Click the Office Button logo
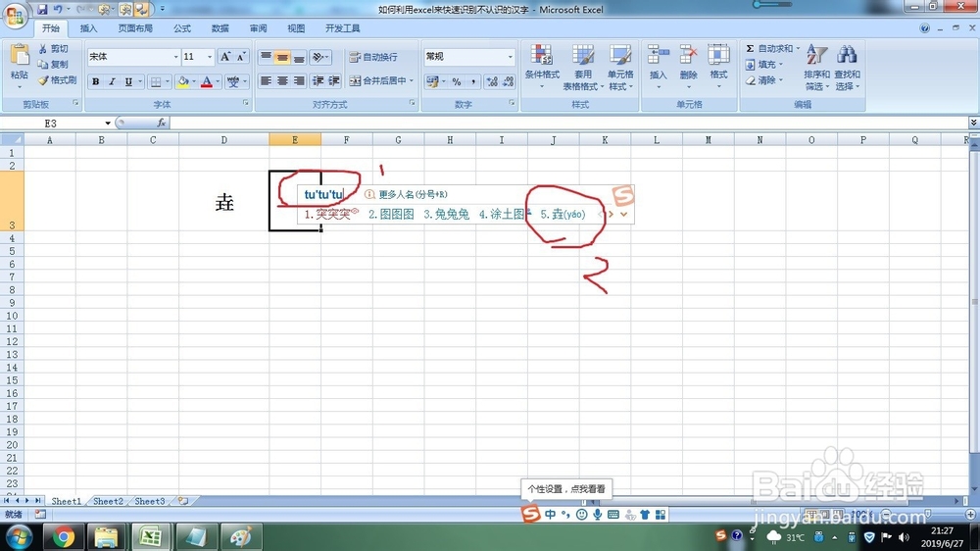Viewport: 980px width, 551px height. pyautogui.click(x=15, y=15)
